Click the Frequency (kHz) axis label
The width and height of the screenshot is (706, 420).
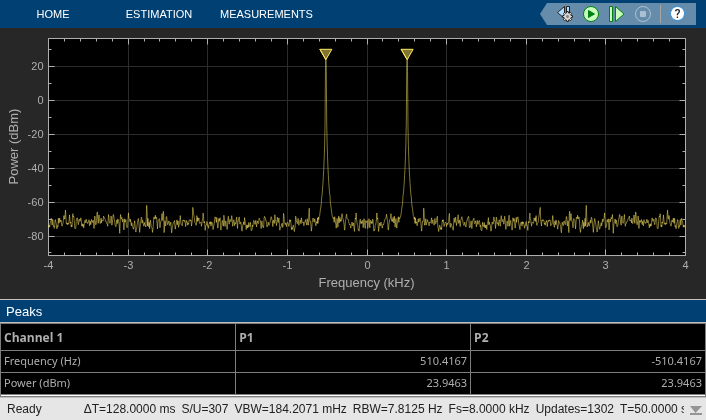click(367, 283)
